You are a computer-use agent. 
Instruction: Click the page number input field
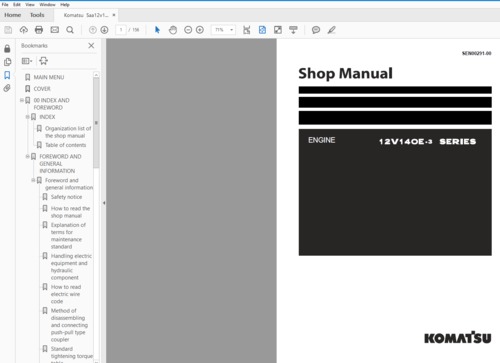121,30
